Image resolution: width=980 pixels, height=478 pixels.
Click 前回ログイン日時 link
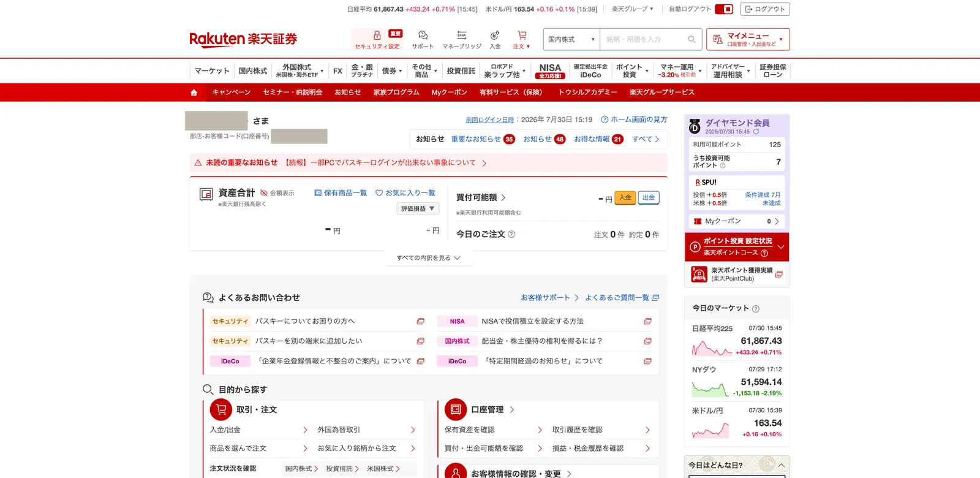(489, 120)
